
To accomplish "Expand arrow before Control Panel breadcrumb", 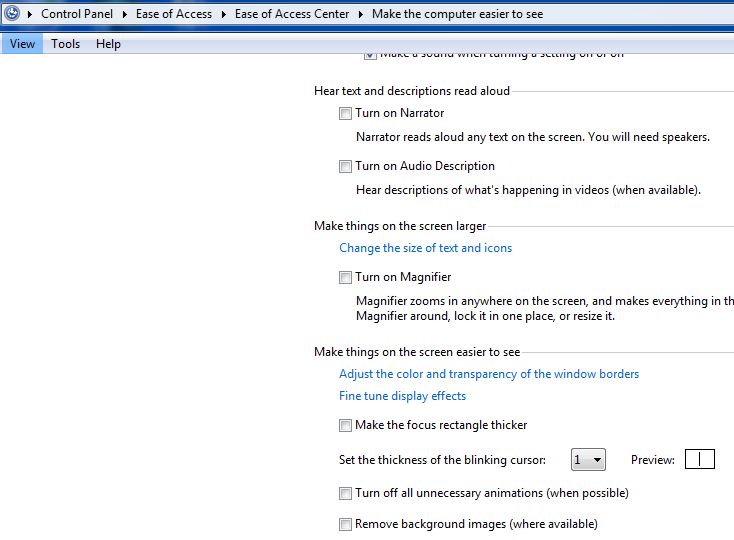I will [x=30, y=15].
